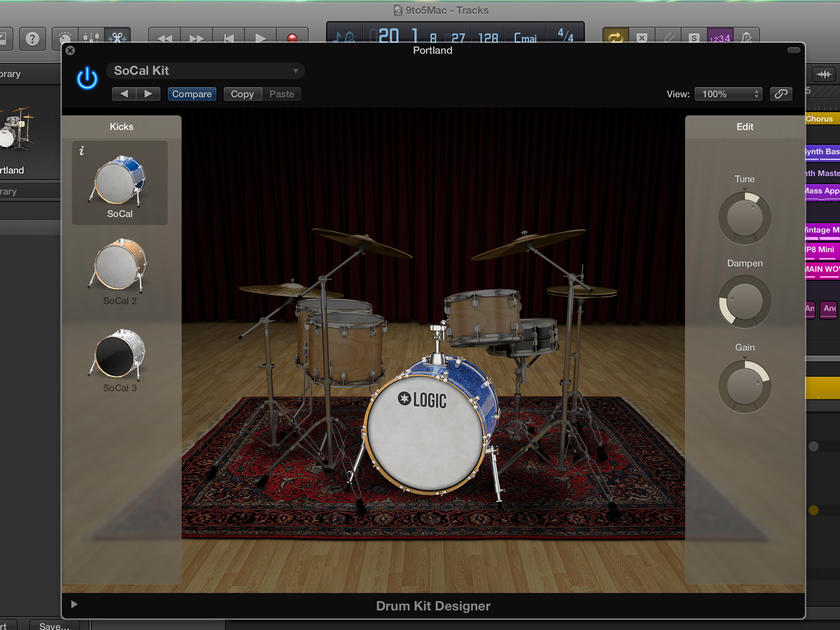Open the LCD display mode note icon

(x=344, y=37)
